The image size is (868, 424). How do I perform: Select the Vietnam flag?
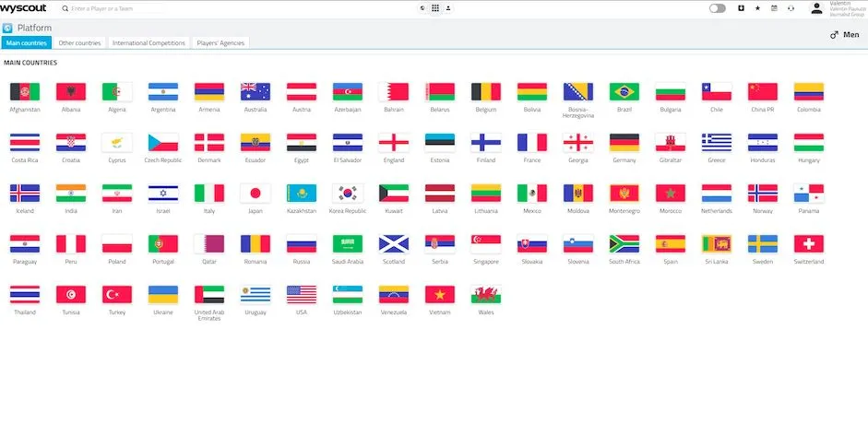click(x=440, y=295)
